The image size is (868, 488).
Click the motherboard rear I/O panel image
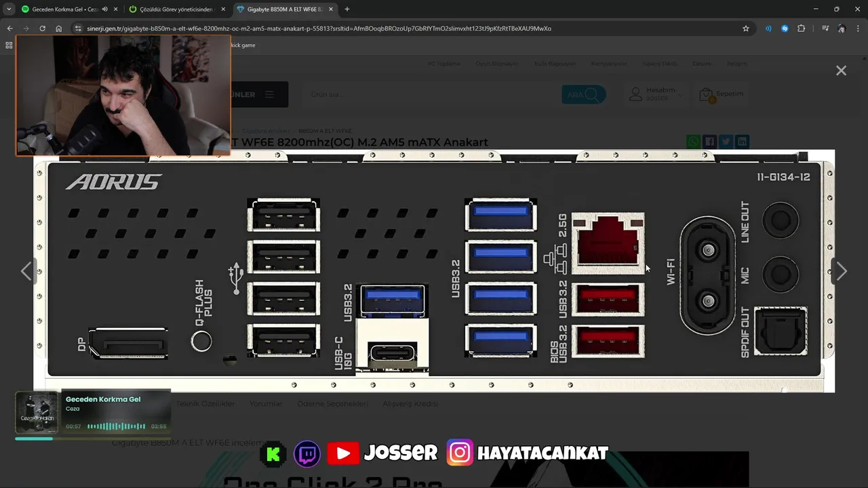pos(434,270)
